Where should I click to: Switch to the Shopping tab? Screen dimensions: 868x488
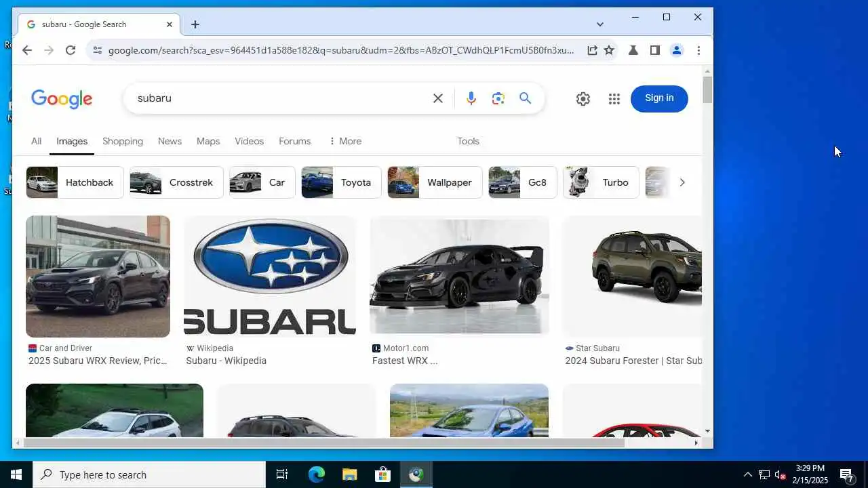point(123,141)
